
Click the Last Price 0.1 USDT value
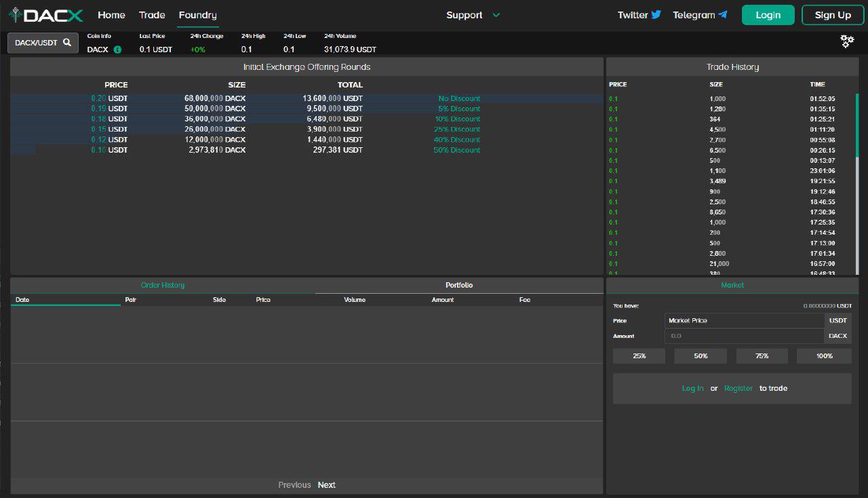point(156,50)
